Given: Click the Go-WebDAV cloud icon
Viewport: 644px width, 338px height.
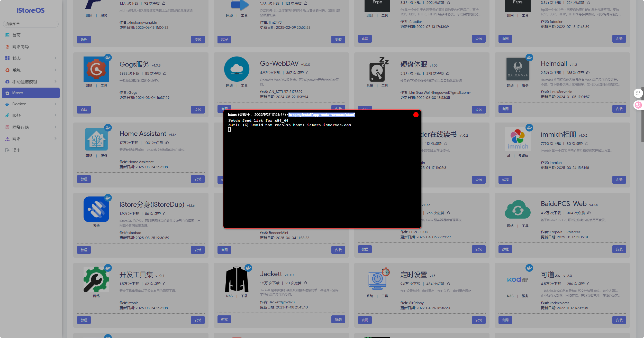Looking at the screenshot, I should click(x=237, y=69).
